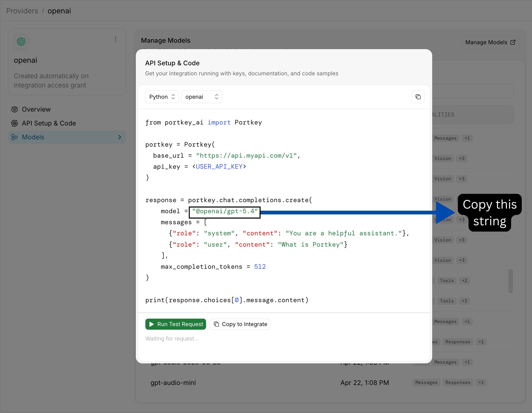Click the play icon on Run Test Request
532x413 pixels.
point(152,324)
